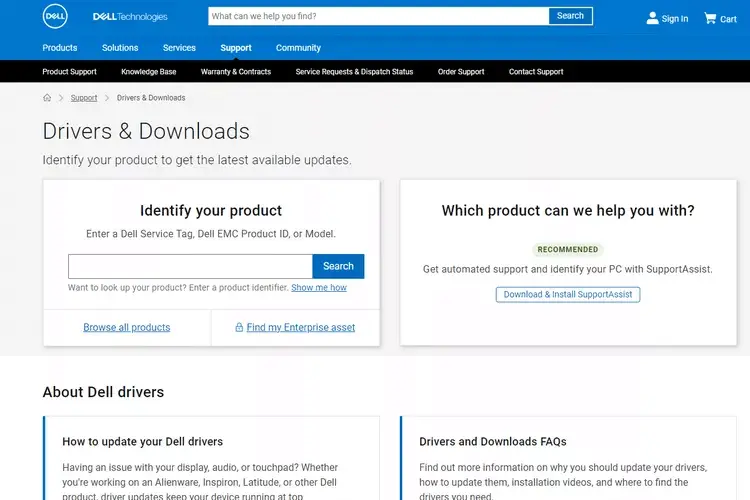750x500 pixels.
Task: Go to Product Support tab
Action: [69, 72]
